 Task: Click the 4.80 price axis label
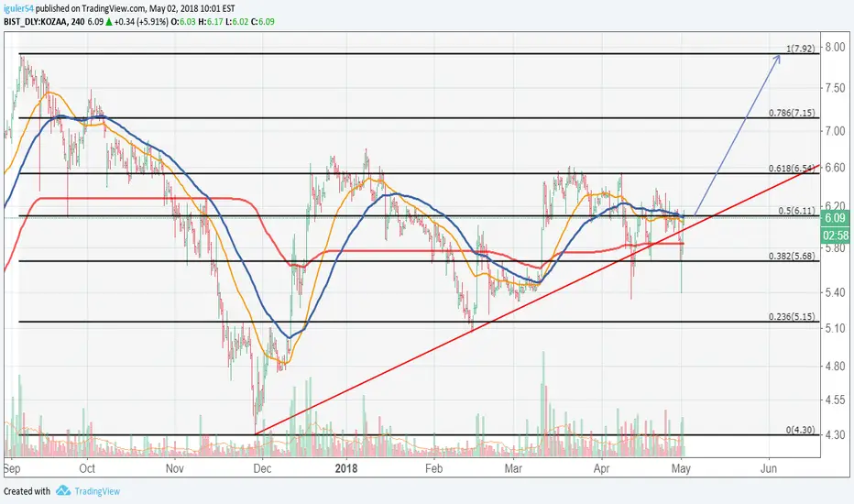[x=835, y=367]
